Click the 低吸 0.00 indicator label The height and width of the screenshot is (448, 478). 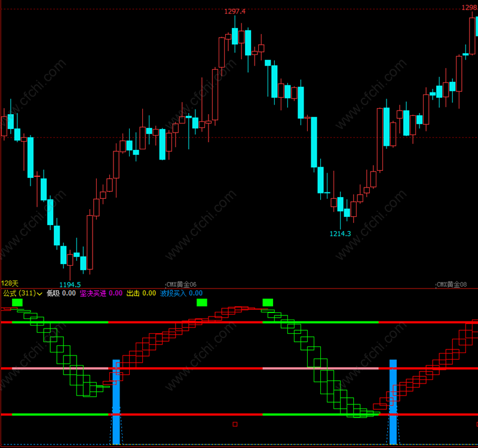click(61, 293)
